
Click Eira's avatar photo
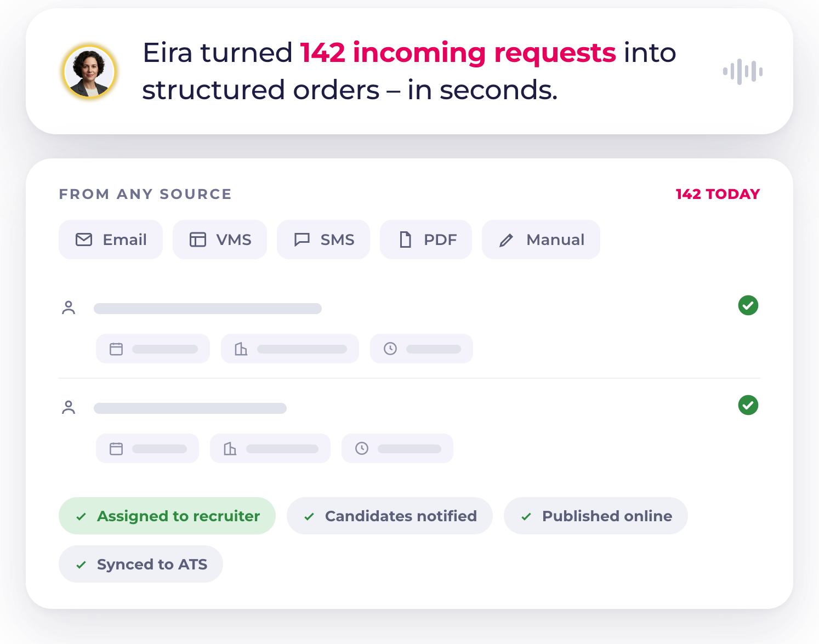(x=89, y=72)
